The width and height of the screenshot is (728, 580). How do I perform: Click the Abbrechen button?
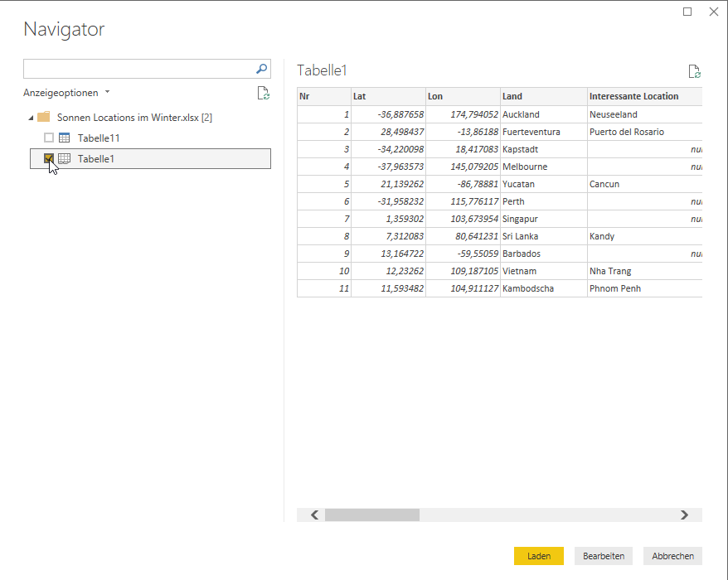click(672, 556)
